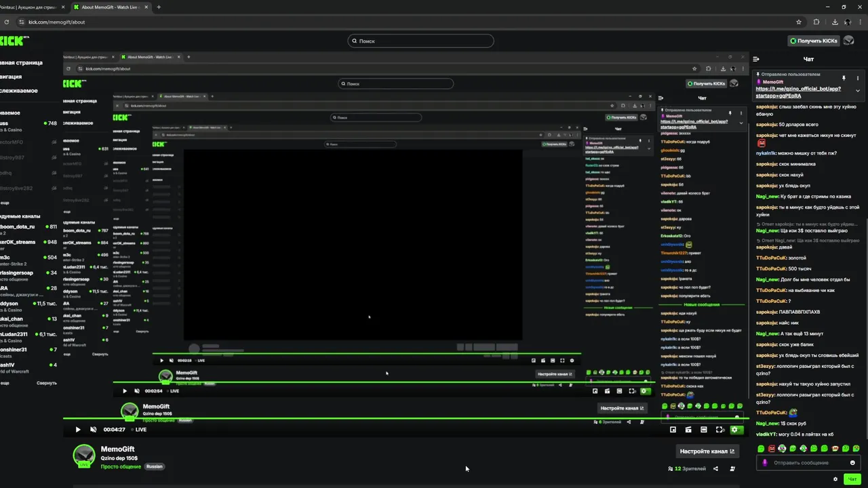Click the chat scrollbar
Image resolution: width=868 pixels, height=488 pixels.
click(865, 330)
